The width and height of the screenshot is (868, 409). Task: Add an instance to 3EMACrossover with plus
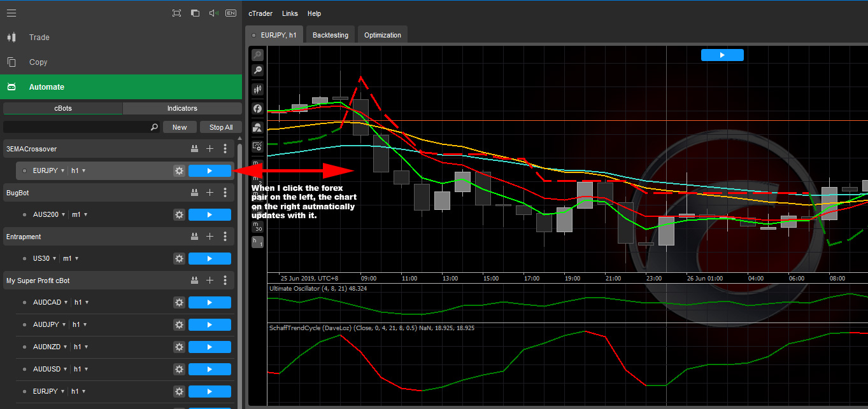coord(210,149)
